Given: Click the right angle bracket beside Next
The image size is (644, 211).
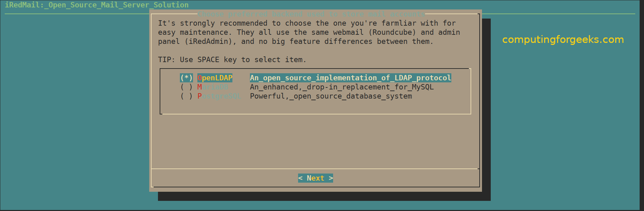Looking at the screenshot, I should [331, 178].
